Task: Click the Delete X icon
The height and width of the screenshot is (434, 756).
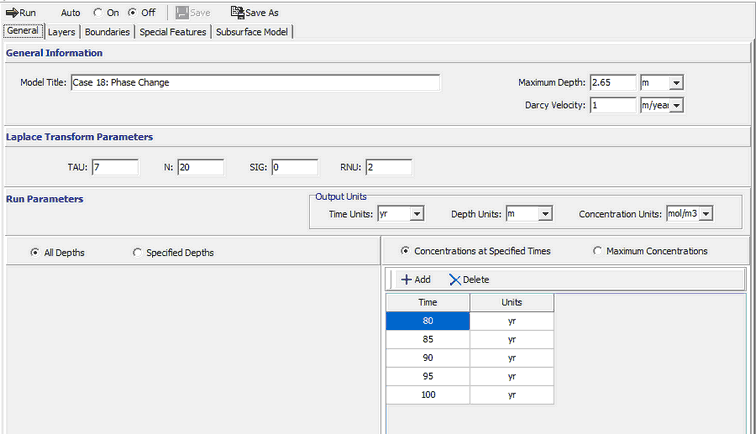Action: (455, 279)
